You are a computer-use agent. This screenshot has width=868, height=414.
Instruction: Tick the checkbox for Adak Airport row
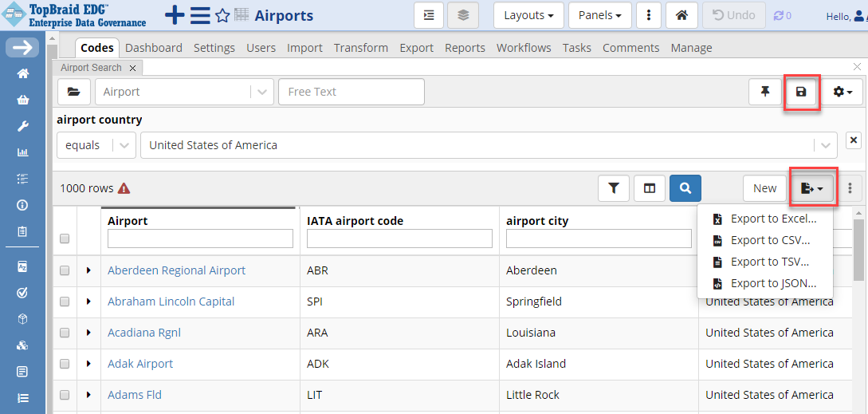click(x=65, y=364)
